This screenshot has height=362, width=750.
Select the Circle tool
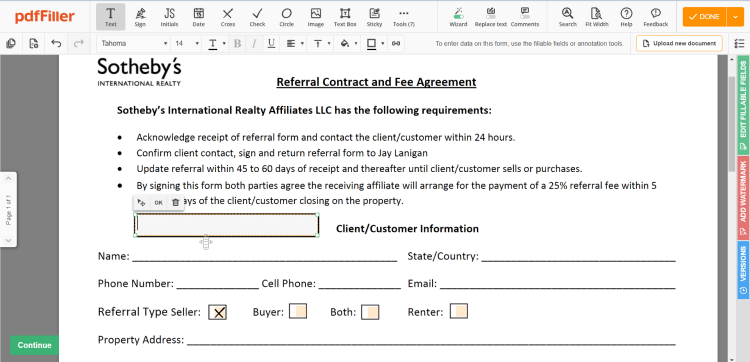point(287,17)
